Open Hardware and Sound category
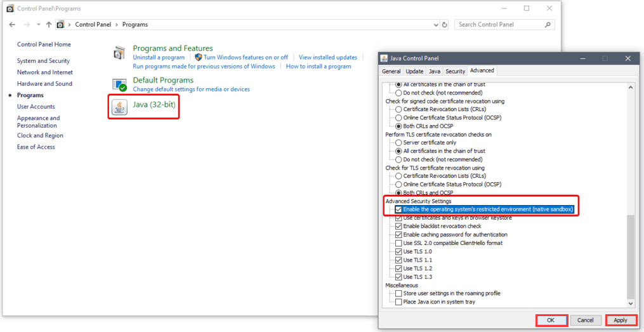The width and height of the screenshot is (644, 332). pyautogui.click(x=44, y=84)
